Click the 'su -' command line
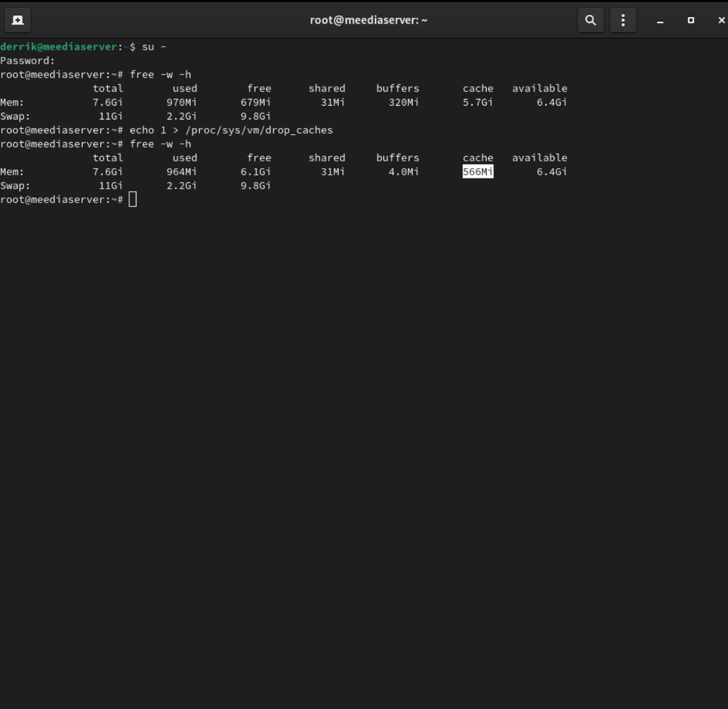Viewport: 728px width, 709px height. point(154,47)
